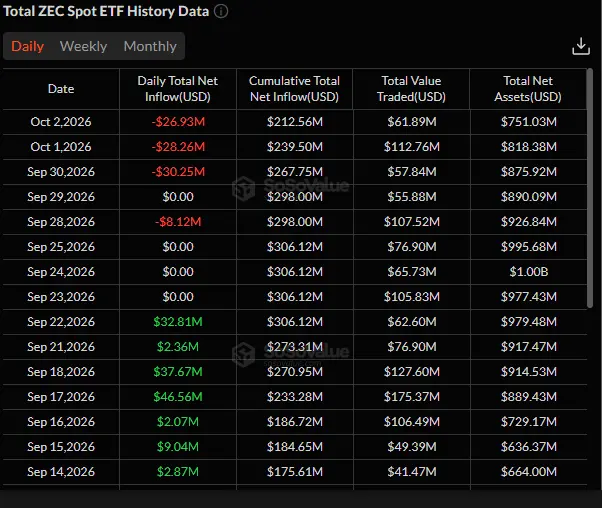This screenshot has width=602, height=508.
Task: Download the ZEC ETF history data
Action: coord(581,46)
